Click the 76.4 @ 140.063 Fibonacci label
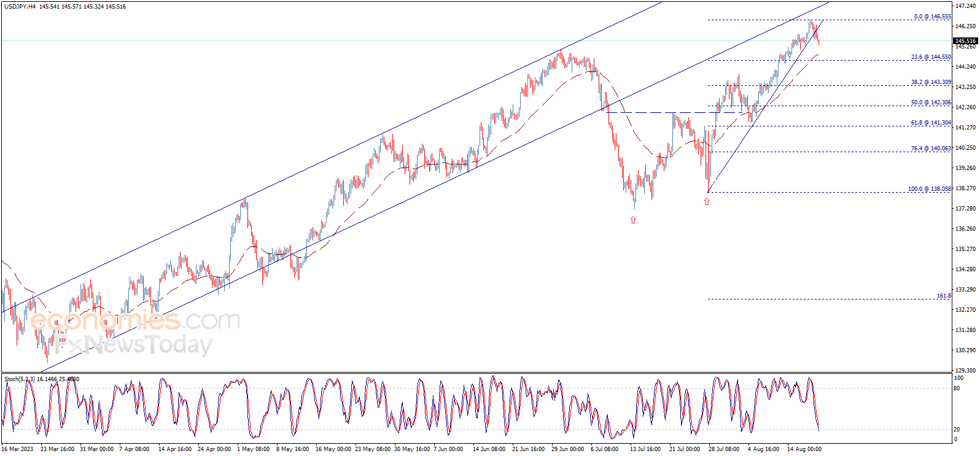Viewport: 980px width, 456px height. tap(931, 149)
